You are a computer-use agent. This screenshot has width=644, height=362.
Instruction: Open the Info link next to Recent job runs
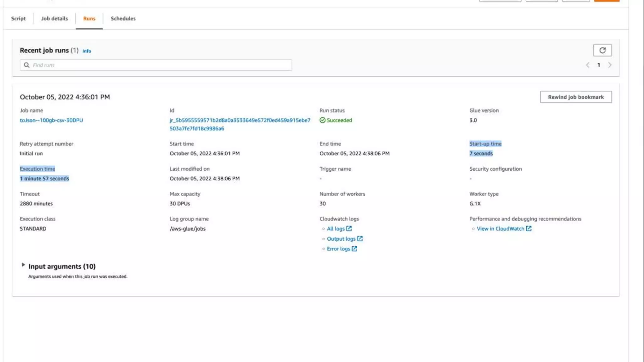(86, 51)
